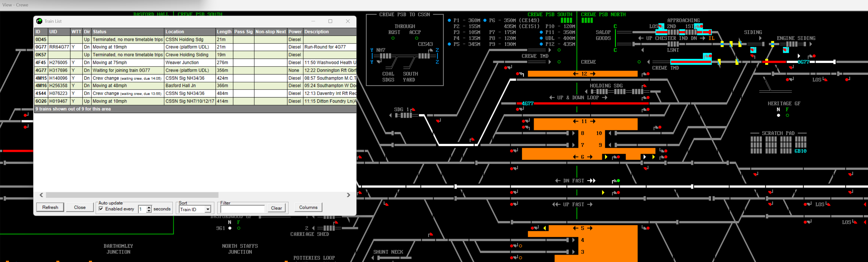Click the THROUGH ACCP green circle indicator

point(416,38)
